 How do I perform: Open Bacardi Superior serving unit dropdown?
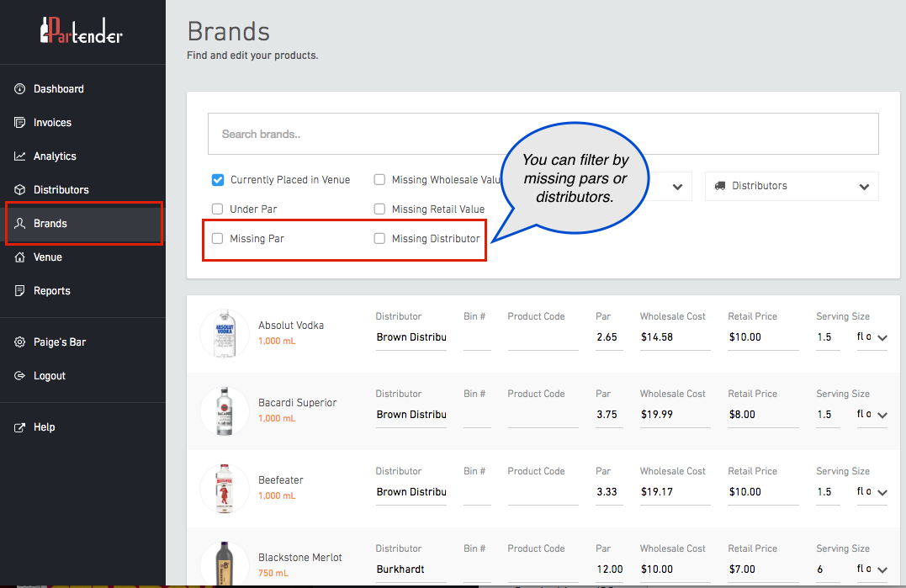tap(872, 414)
